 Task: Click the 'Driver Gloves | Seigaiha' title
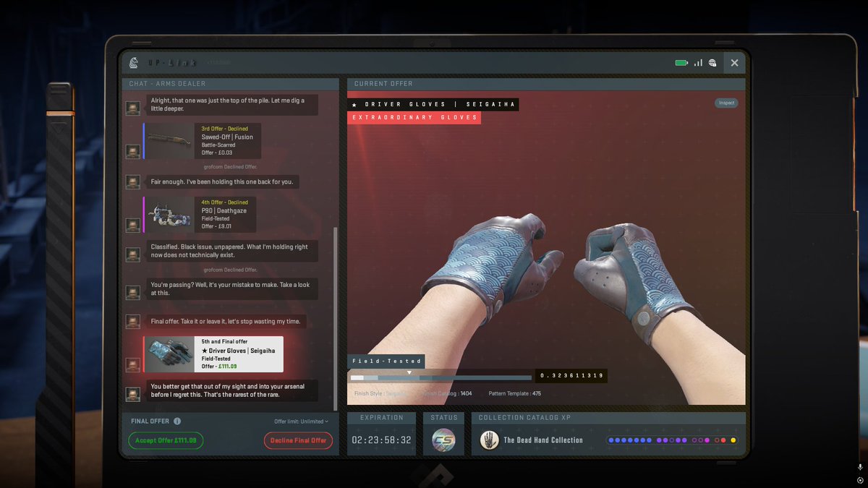433,105
